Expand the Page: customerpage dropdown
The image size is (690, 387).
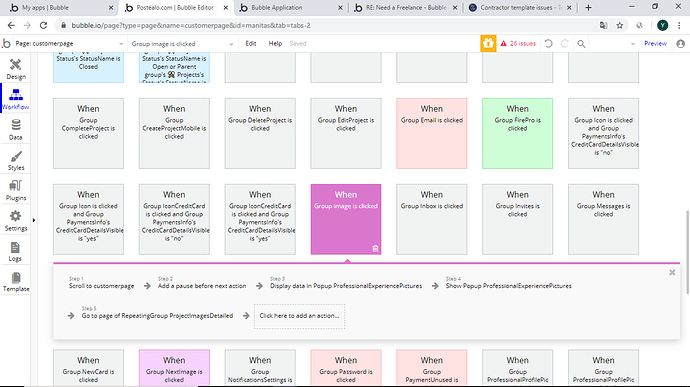tap(69, 44)
